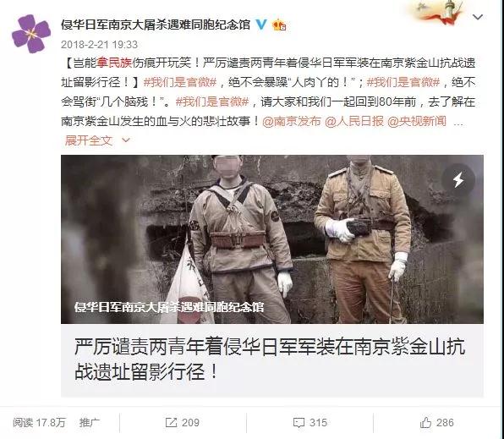
Task: Click the arrow next to 展开全文
Action: point(126,140)
